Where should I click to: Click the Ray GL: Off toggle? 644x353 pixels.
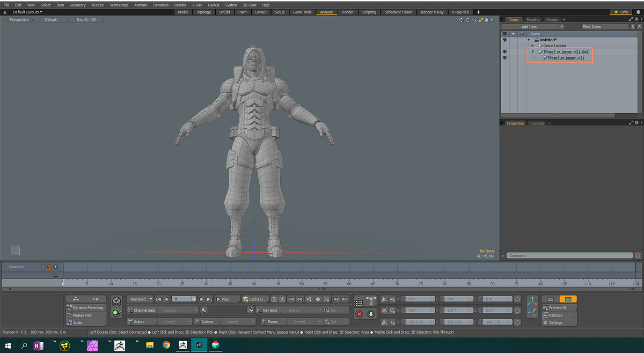pyautogui.click(x=86, y=19)
